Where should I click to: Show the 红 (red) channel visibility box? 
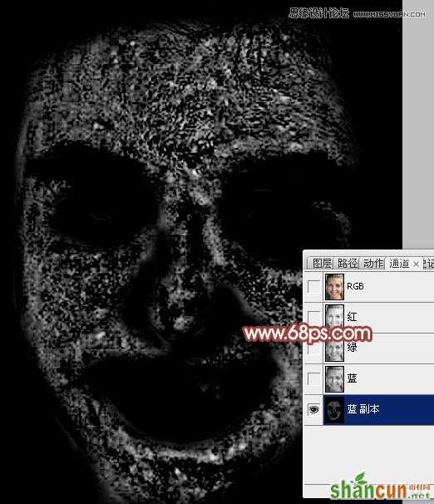[313, 317]
